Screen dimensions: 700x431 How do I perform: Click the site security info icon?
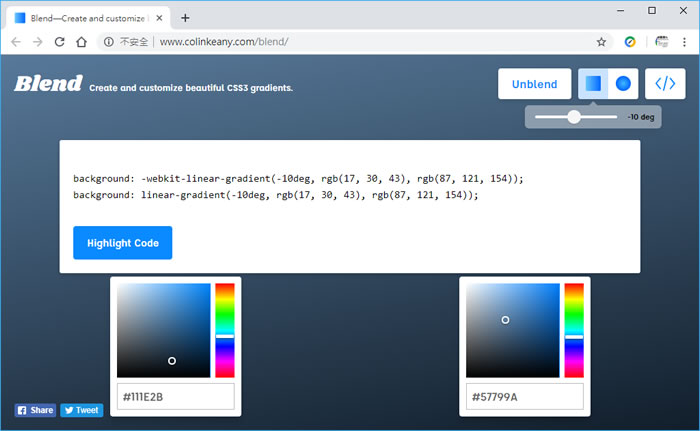tap(108, 42)
